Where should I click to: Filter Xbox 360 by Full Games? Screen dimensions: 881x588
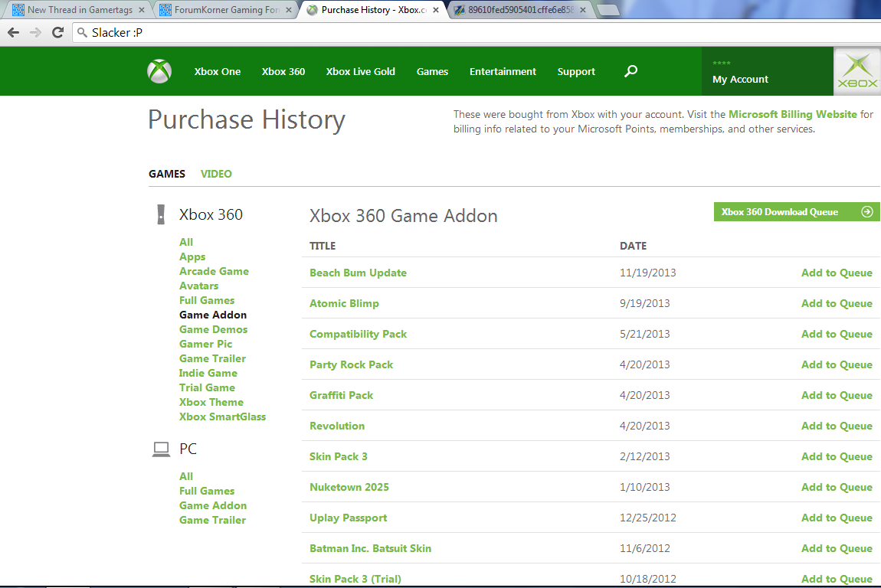pyautogui.click(x=207, y=300)
